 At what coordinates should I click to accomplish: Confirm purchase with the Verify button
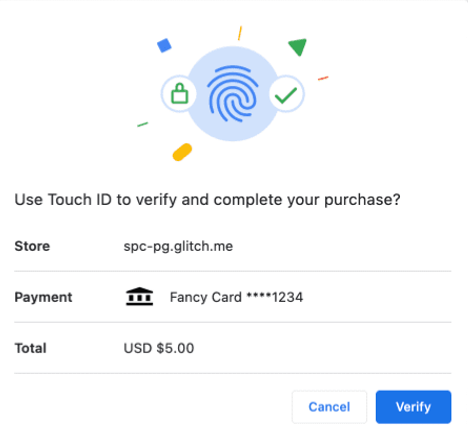tap(413, 407)
